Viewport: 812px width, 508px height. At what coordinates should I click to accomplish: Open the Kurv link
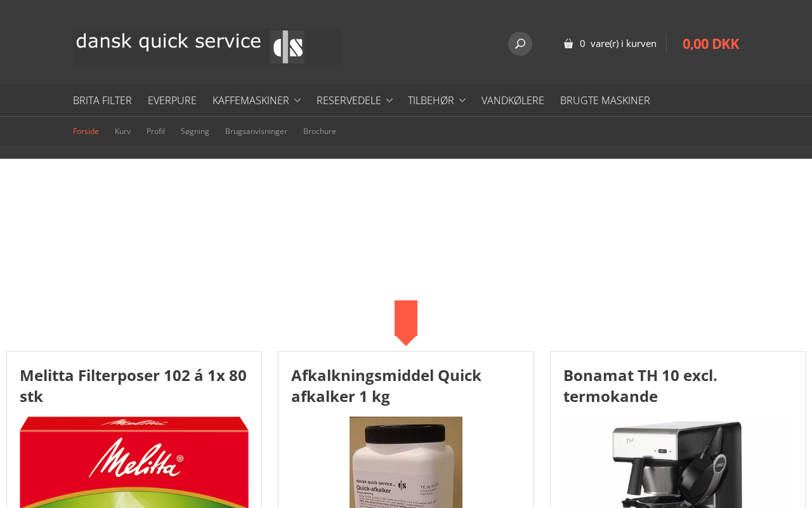[122, 131]
